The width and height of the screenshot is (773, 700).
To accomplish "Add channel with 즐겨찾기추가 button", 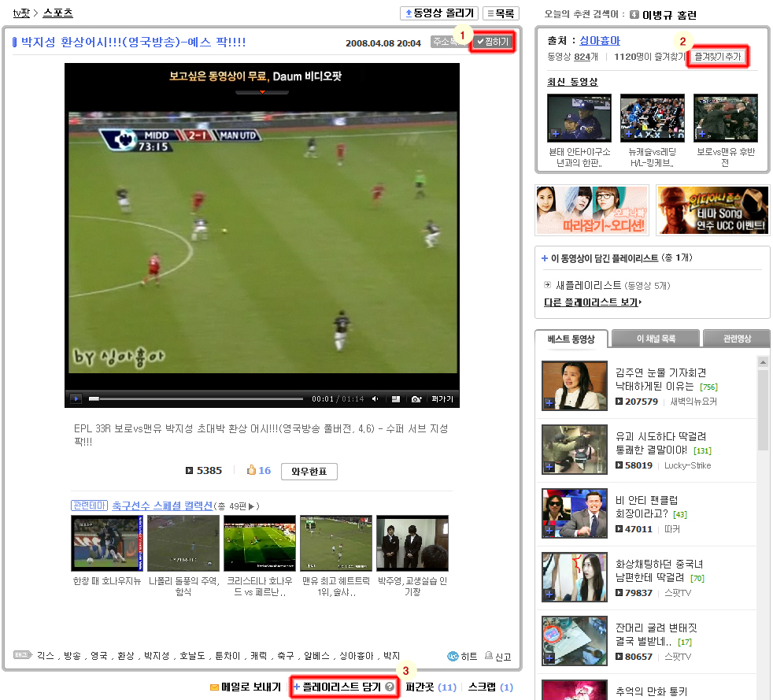I will 718,57.
